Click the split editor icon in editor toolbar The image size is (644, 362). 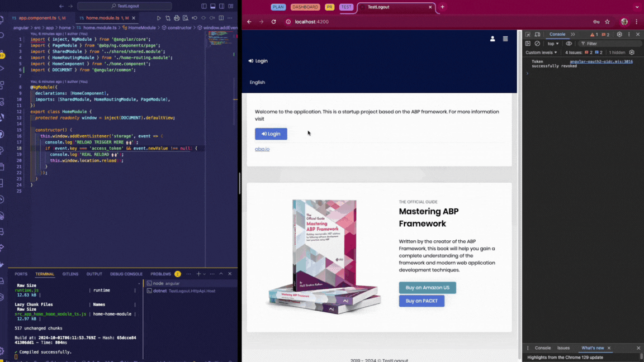pyautogui.click(x=221, y=18)
